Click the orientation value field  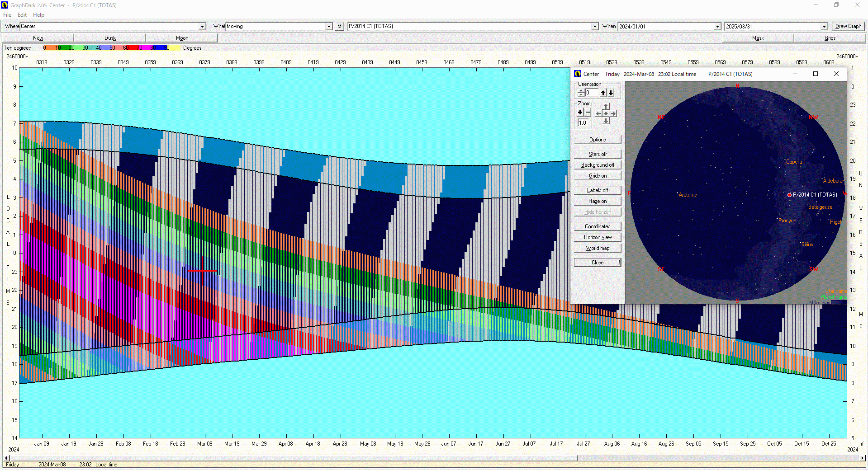click(592, 93)
